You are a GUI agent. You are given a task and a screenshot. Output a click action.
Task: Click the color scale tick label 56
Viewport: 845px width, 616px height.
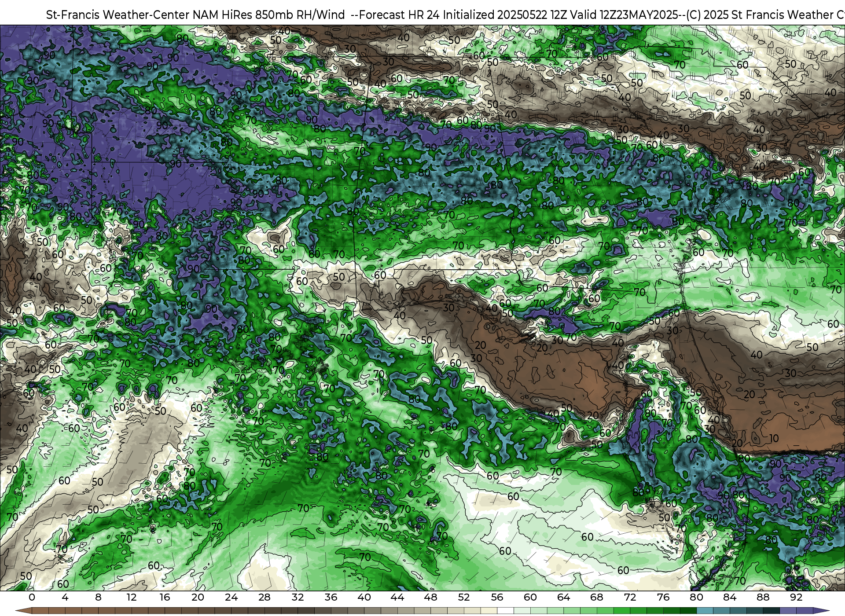click(x=497, y=597)
